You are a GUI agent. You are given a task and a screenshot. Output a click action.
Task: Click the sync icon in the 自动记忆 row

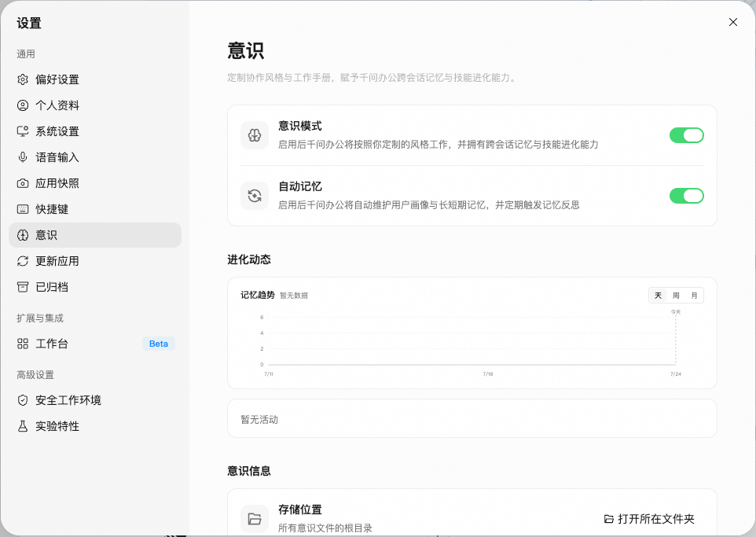coord(255,196)
